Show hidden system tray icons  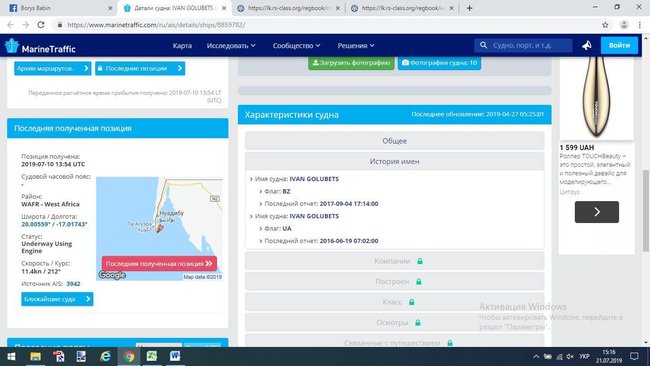click(536, 356)
